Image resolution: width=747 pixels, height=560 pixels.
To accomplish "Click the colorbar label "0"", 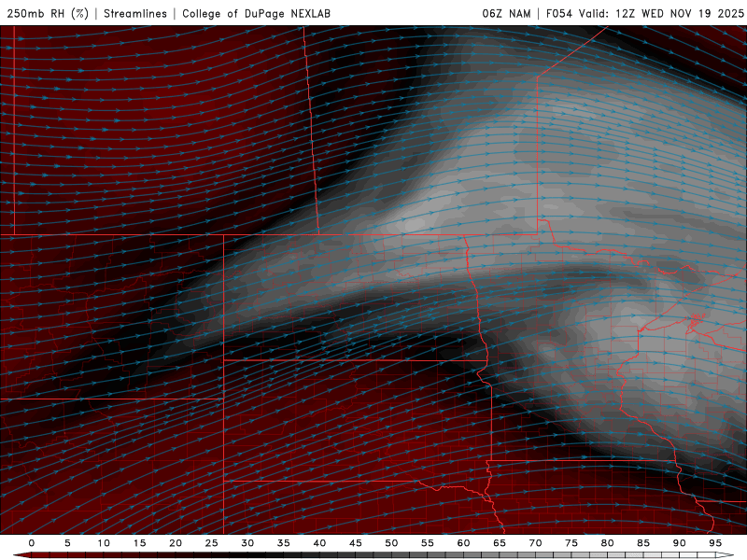I will [32, 543].
